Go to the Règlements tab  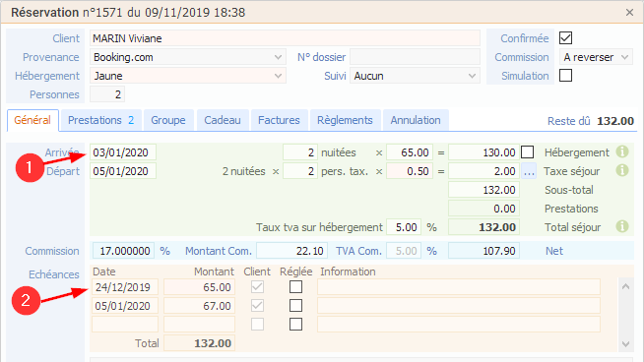point(345,120)
